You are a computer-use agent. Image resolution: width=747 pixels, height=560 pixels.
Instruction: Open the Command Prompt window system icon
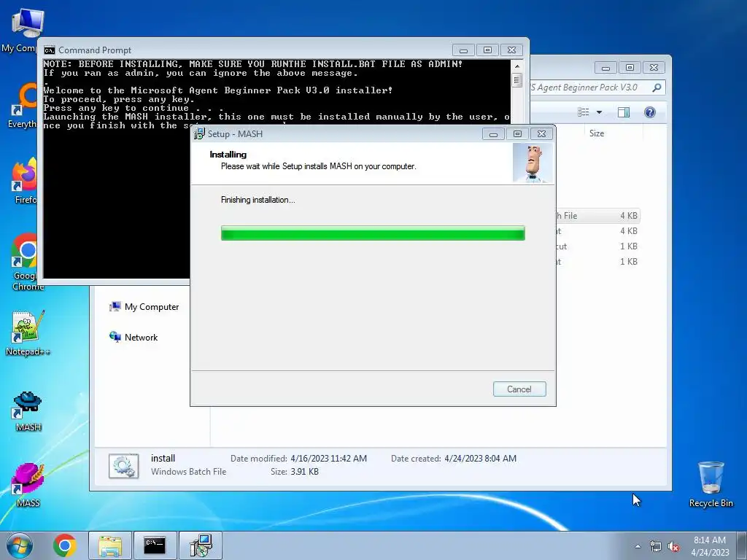[x=50, y=50]
